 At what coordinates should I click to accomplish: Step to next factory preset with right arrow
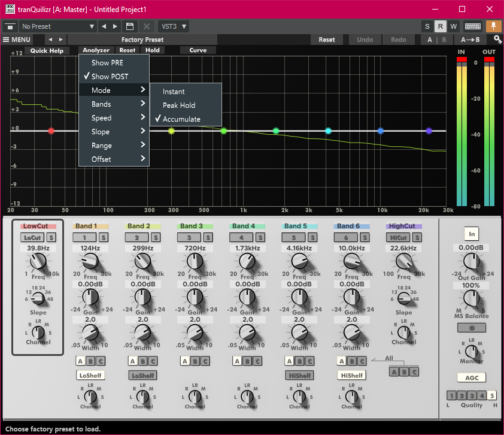(x=60, y=40)
